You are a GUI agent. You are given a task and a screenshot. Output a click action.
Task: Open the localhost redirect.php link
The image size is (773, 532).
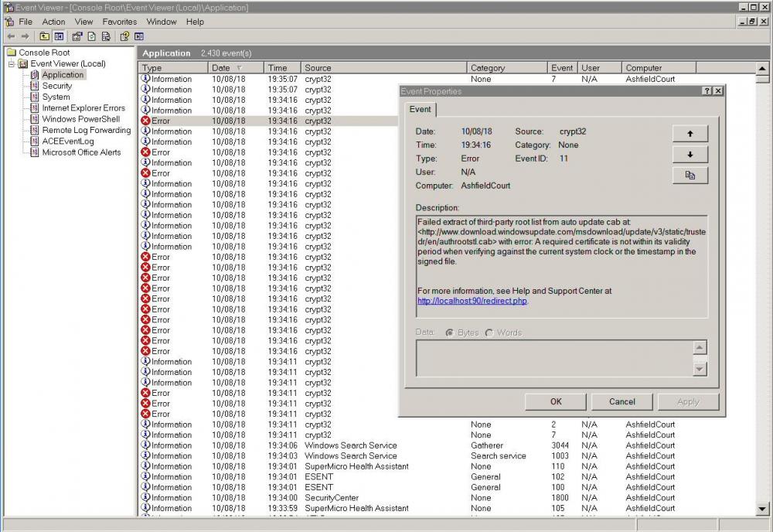click(472, 301)
